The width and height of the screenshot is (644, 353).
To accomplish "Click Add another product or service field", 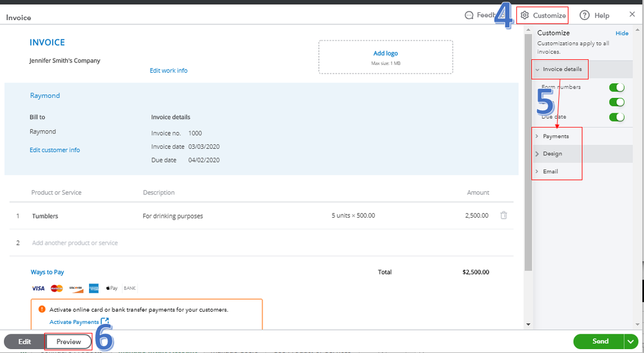I will [x=75, y=243].
